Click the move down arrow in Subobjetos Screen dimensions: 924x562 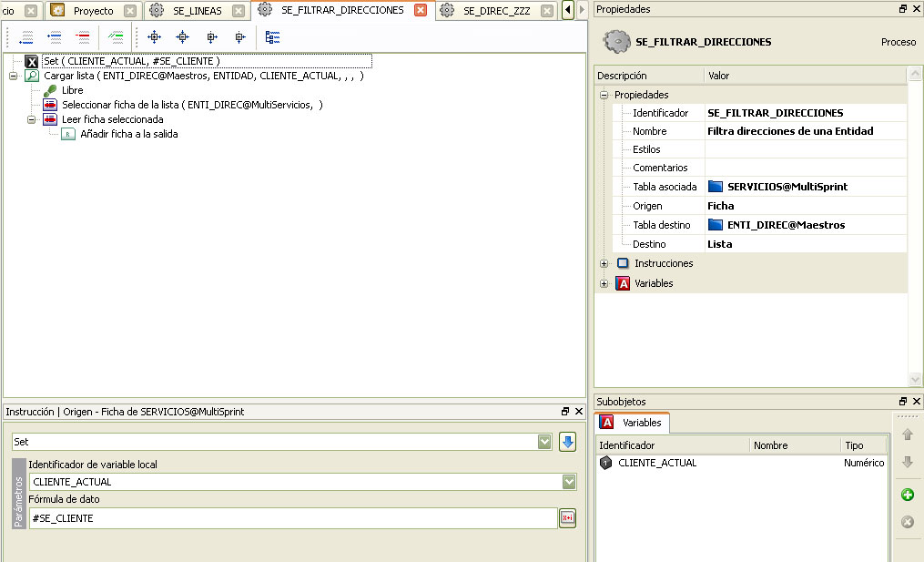coord(908,462)
